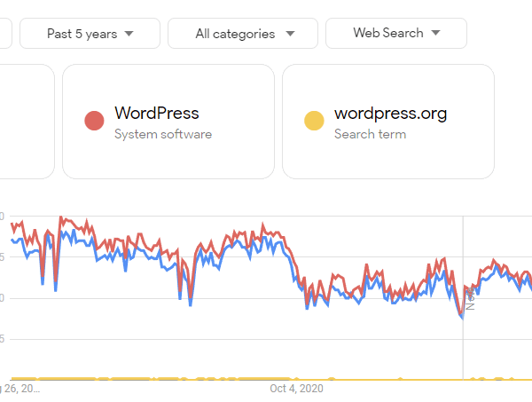Image resolution: width=532 pixels, height=402 pixels.
Task: Click the red WordPress color dot
Action: coord(94,121)
